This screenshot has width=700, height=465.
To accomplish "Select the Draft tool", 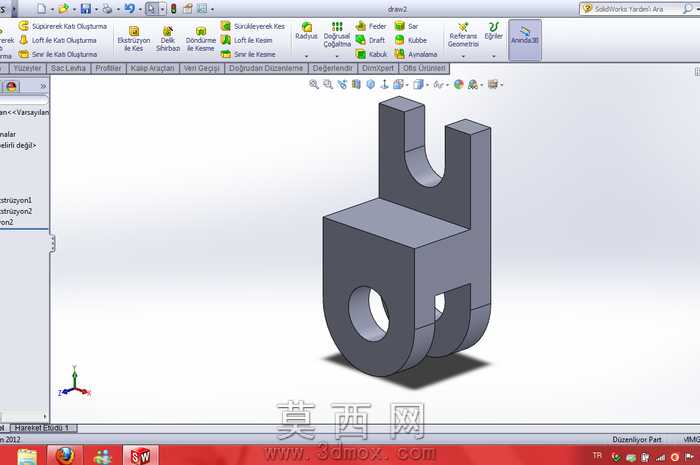I will (370, 40).
